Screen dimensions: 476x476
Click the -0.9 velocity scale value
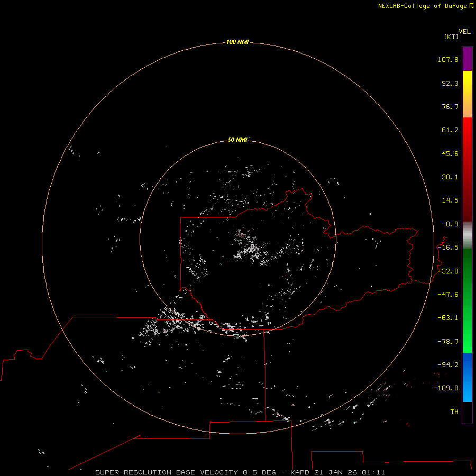(450, 224)
